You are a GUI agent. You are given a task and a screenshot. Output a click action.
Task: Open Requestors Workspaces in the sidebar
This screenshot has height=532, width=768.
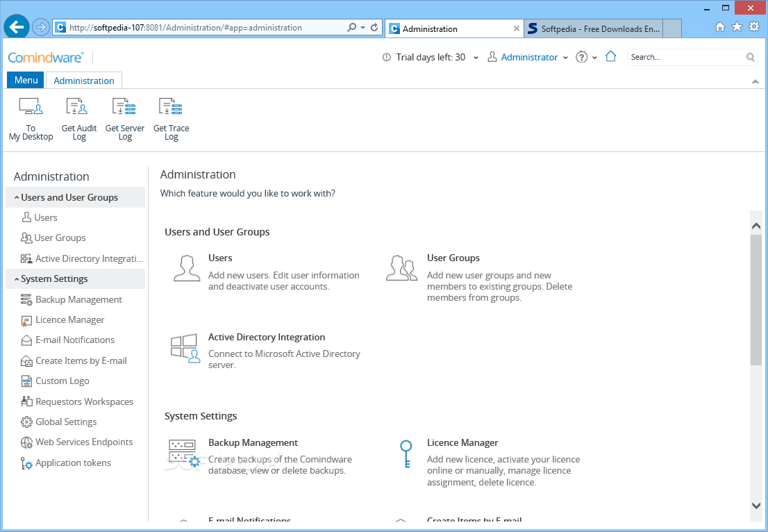click(x=77, y=401)
